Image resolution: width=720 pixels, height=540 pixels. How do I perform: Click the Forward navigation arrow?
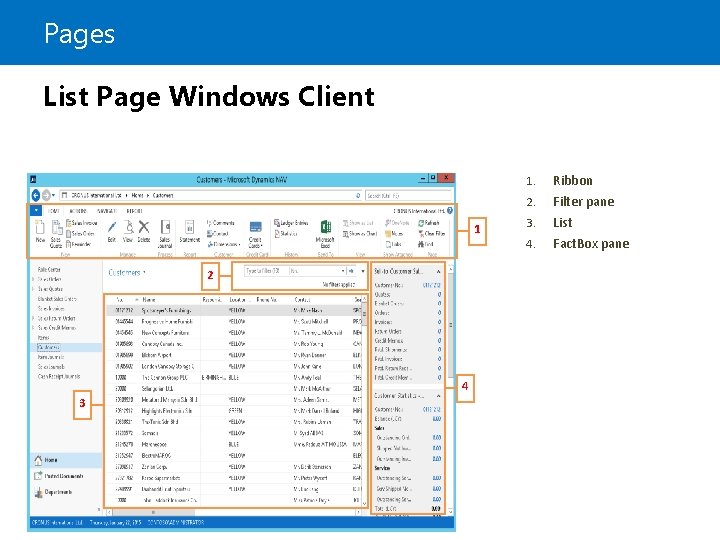tap(46, 195)
